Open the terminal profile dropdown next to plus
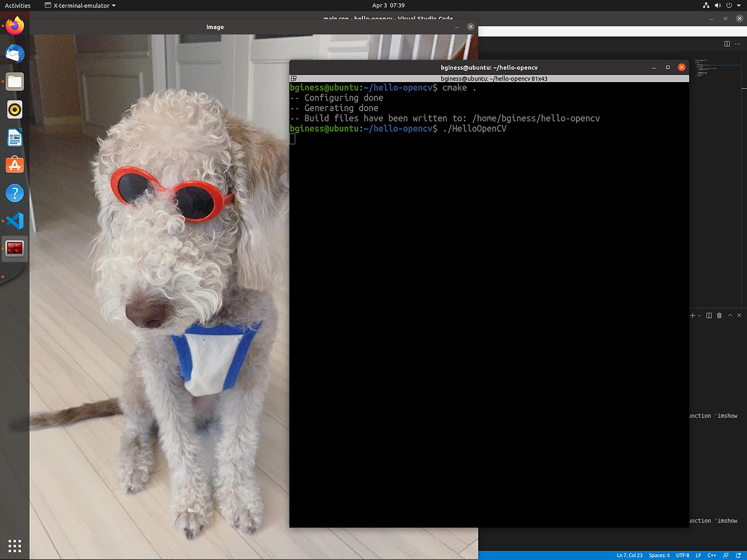Screen dimensions: 747x560 (x=699, y=316)
